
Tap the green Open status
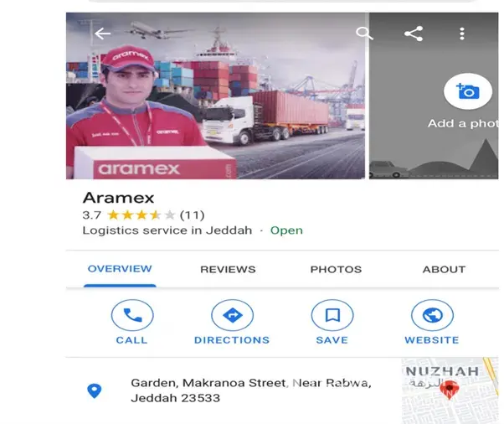[286, 230]
